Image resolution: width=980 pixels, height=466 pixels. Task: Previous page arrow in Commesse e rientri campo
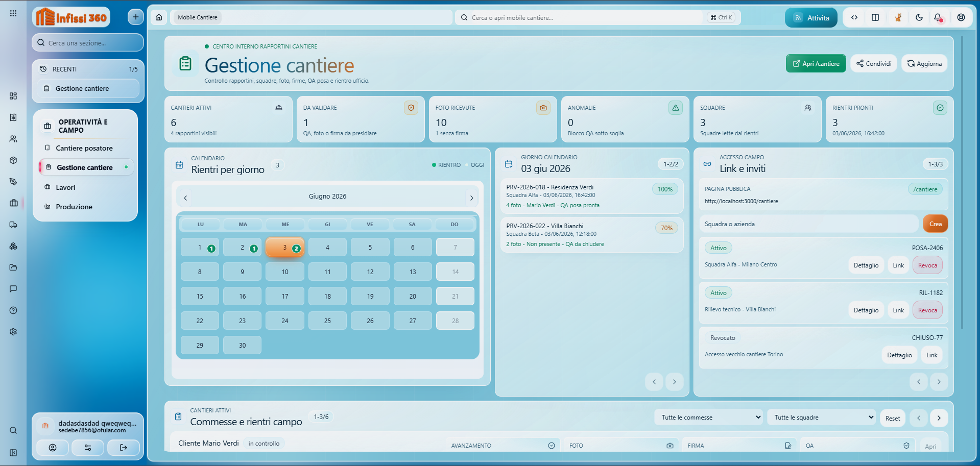pos(919,418)
